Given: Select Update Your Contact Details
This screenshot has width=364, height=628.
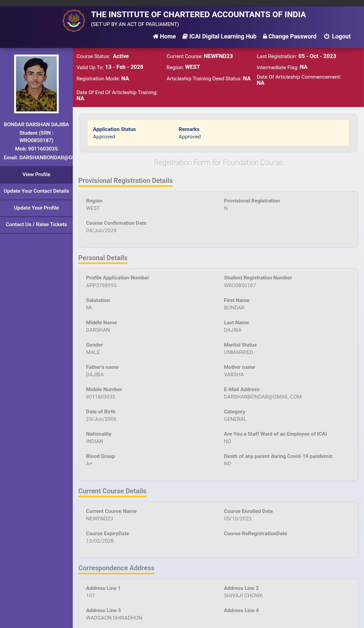Looking at the screenshot, I should (36, 191).
